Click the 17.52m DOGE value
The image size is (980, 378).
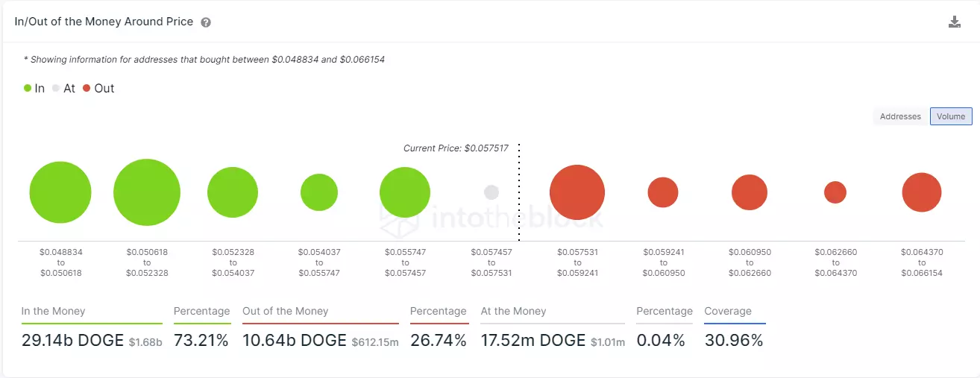coord(533,341)
